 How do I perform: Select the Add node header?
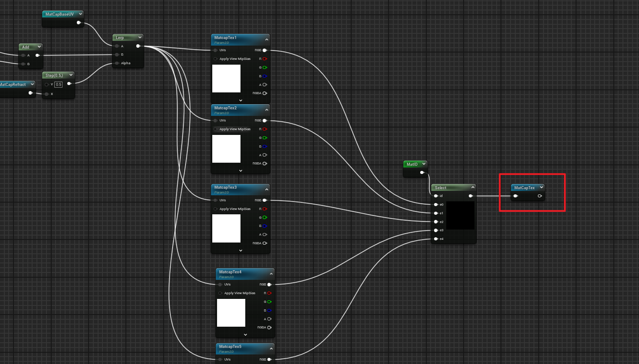point(26,47)
